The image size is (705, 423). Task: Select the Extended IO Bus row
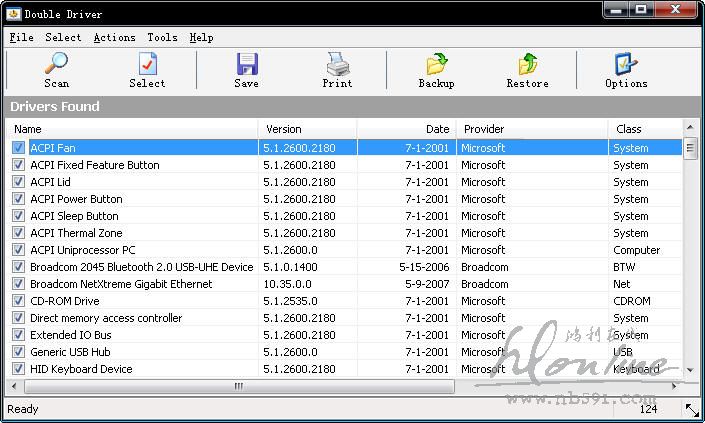point(71,335)
